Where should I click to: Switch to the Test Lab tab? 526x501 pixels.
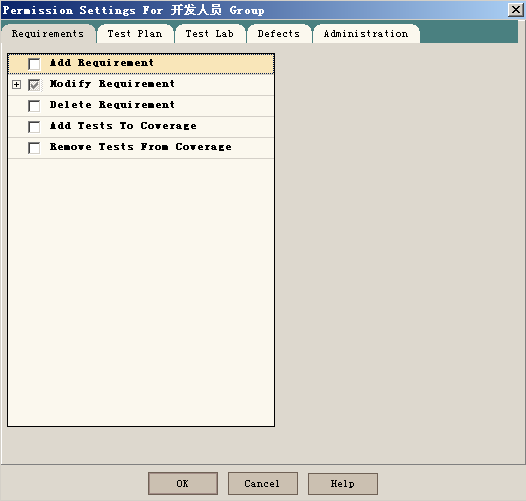point(210,34)
